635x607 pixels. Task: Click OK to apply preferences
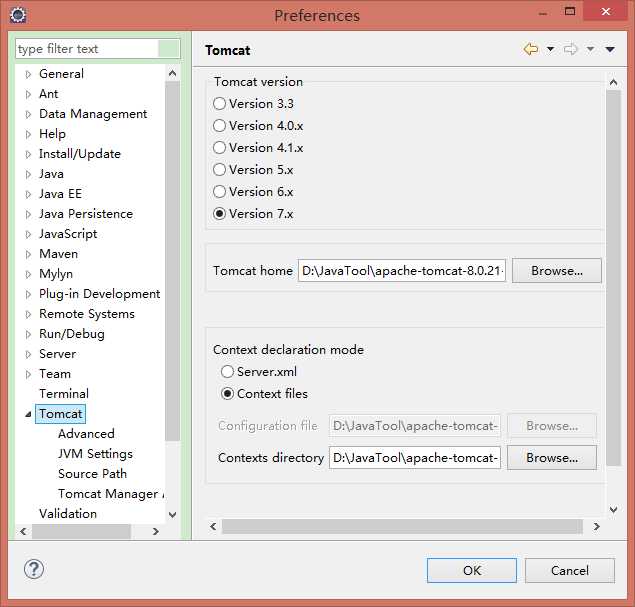click(472, 571)
